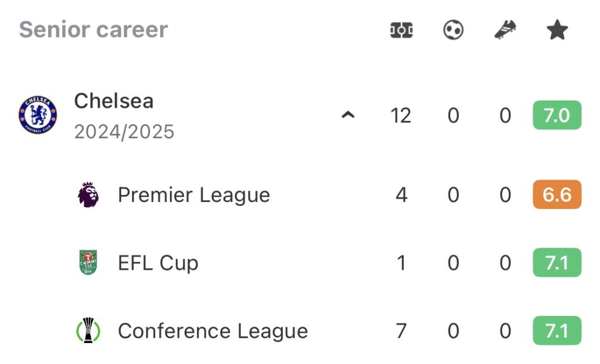600x364 pixels.
Task: Click the EFL Cup badge icon
Action: click(x=88, y=263)
